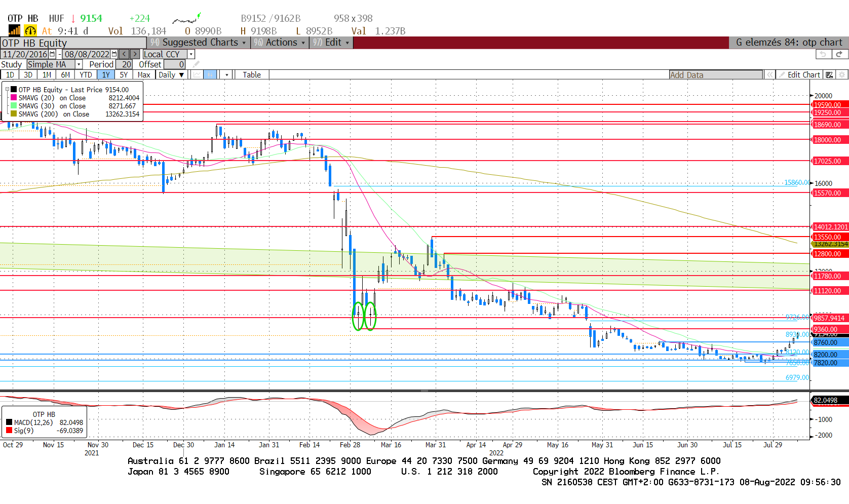Select the 6M range tab
This screenshot has width=849, height=504.
tap(65, 75)
